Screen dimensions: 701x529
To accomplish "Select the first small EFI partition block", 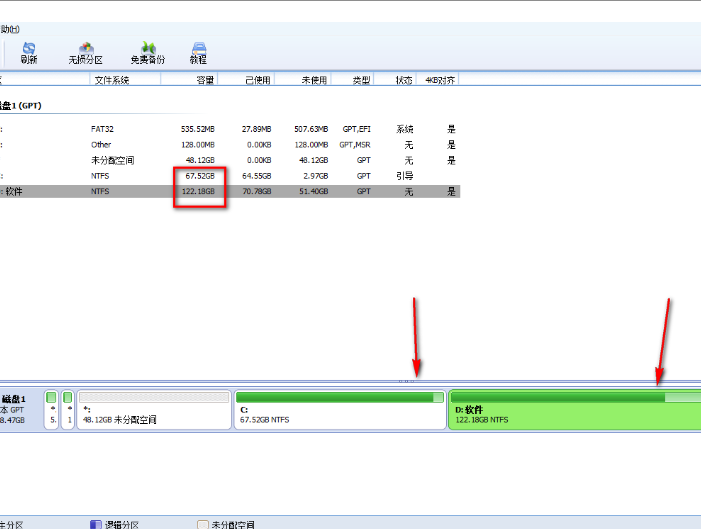I will [x=51, y=410].
